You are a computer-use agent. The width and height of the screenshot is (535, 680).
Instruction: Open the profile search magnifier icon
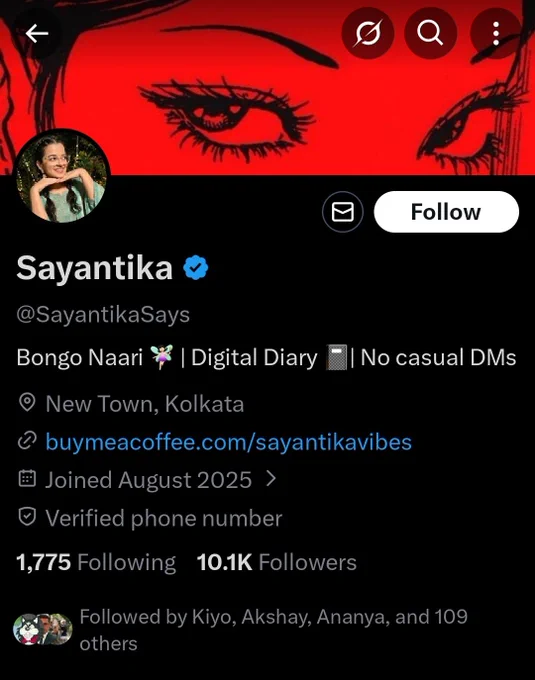[x=430, y=33]
